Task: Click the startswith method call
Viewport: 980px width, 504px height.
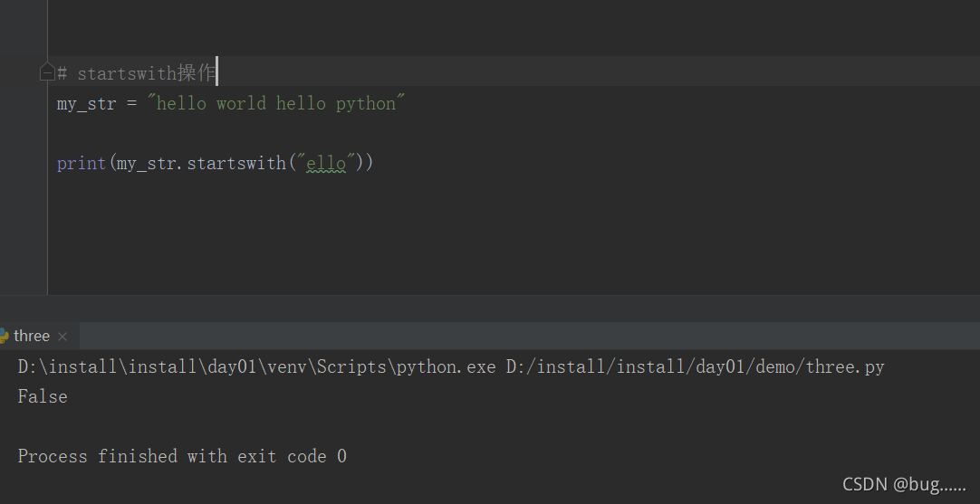Action: [235, 163]
